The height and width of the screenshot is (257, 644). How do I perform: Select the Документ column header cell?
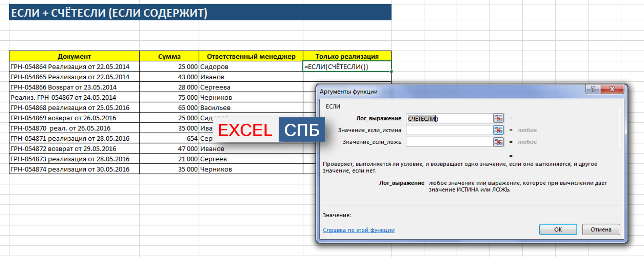(x=74, y=56)
